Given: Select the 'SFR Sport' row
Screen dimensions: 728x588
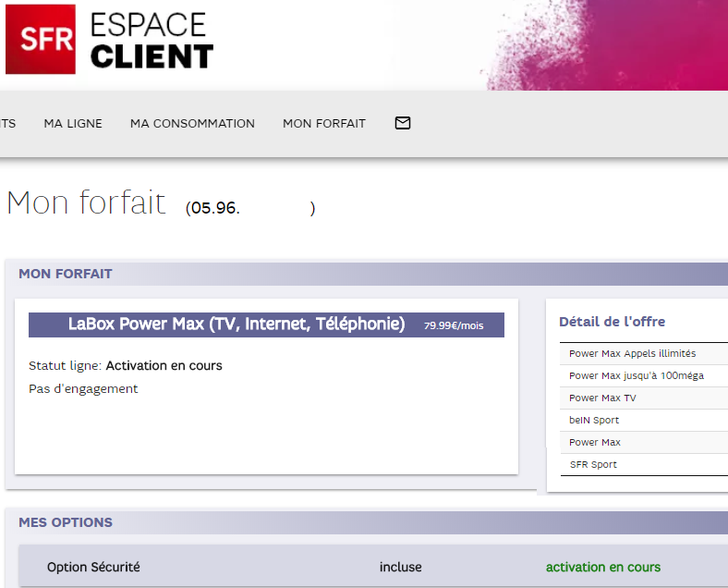Looking at the screenshot, I should click(x=644, y=465).
